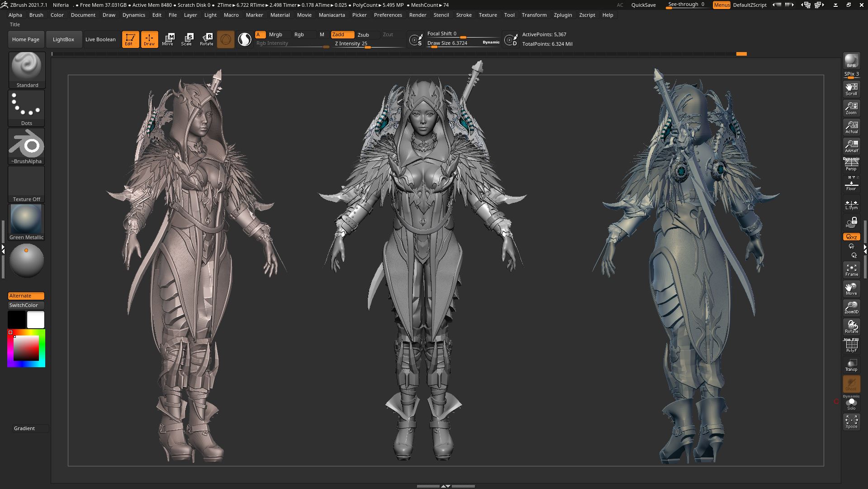868x489 pixels.
Task: Toggle Transp transparency mode
Action: click(851, 365)
